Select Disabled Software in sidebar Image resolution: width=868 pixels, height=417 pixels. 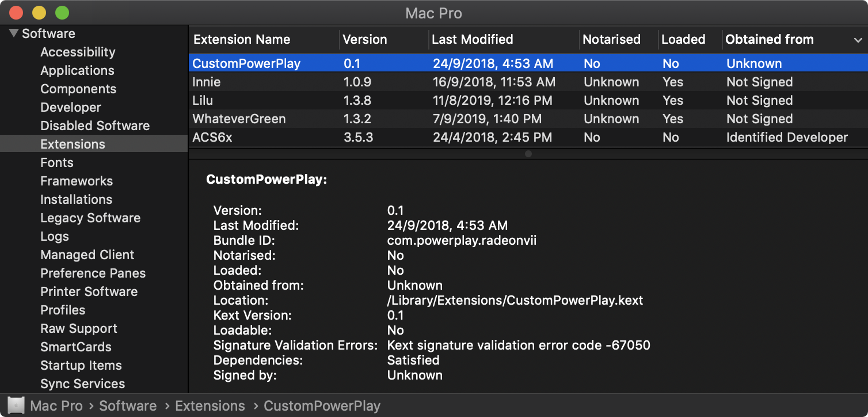pyautogui.click(x=94, y=126)
